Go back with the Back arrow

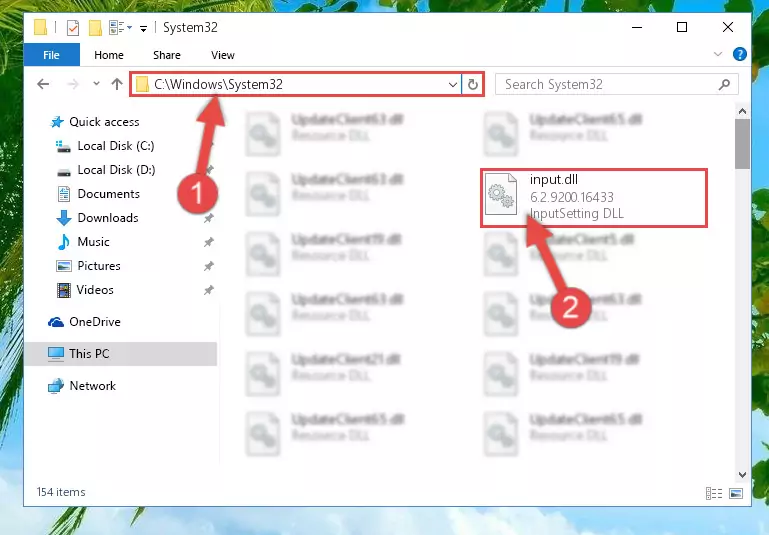43,84
